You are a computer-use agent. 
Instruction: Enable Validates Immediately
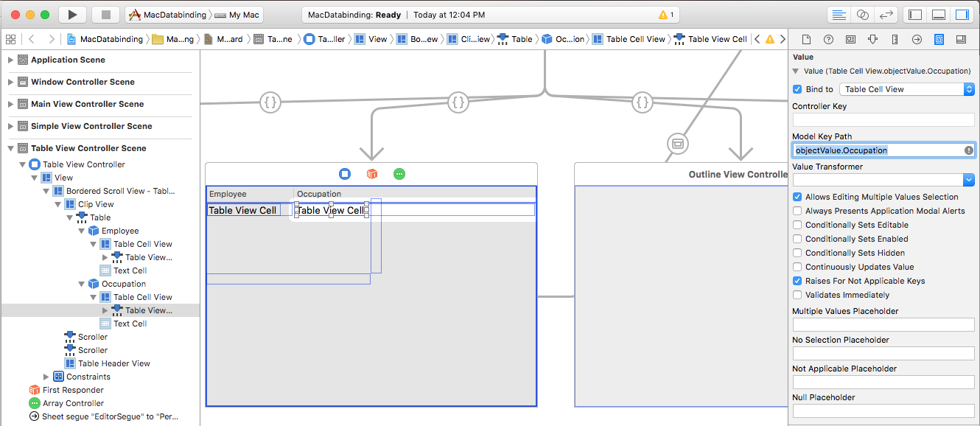click(x=797, y=295)
